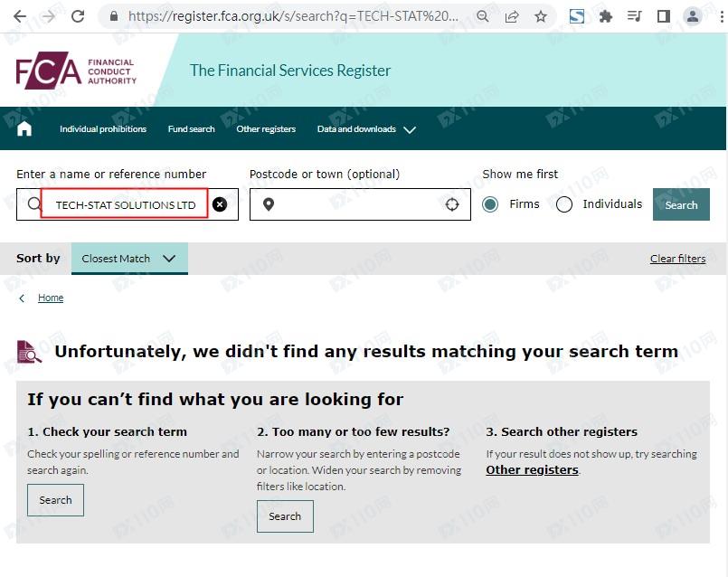Select the Individuals radio button
Viewport: 728px width, 577px height.
point(564,204)
